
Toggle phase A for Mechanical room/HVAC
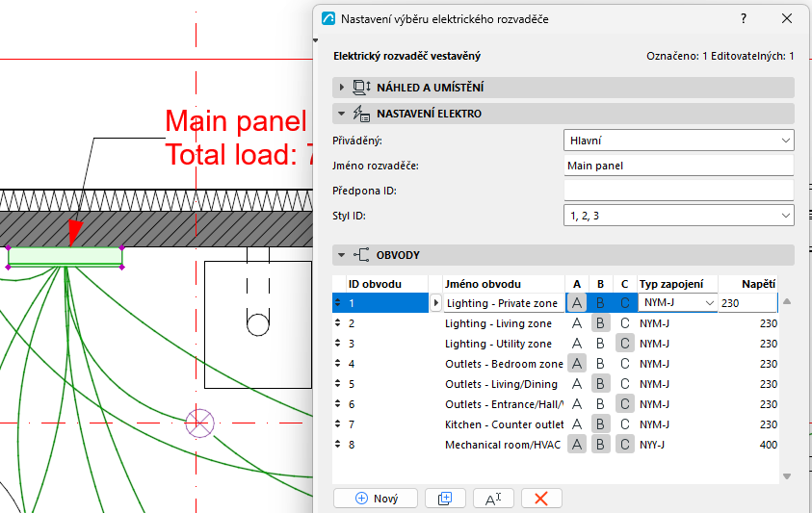click(576, 445)
